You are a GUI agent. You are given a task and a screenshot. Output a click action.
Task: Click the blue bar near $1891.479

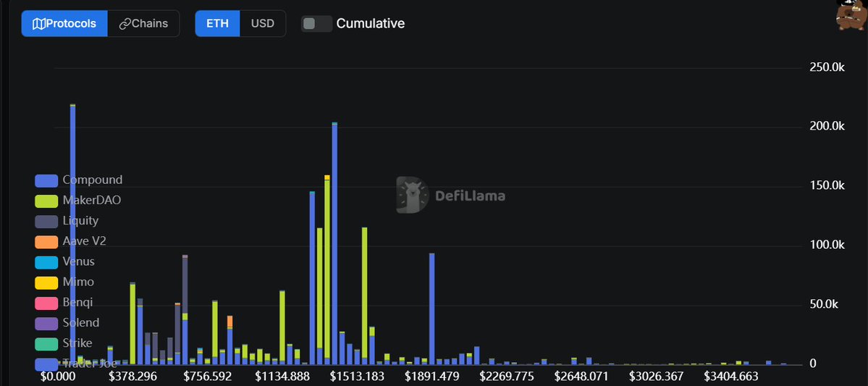click(x=431, y=309)
